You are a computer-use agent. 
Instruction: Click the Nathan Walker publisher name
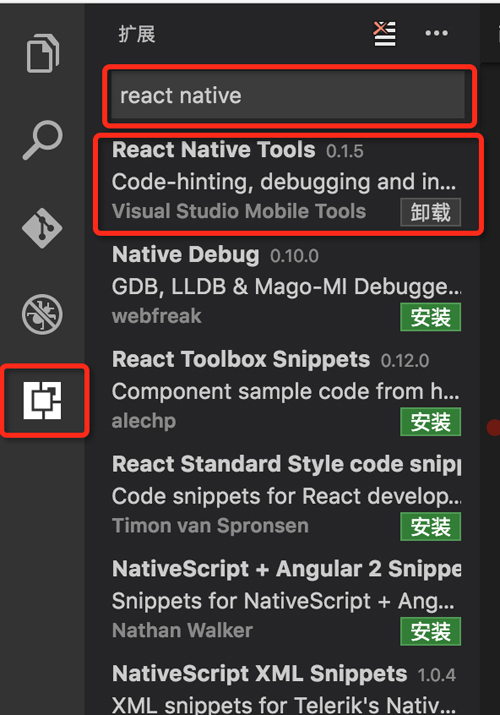(182, 631)
